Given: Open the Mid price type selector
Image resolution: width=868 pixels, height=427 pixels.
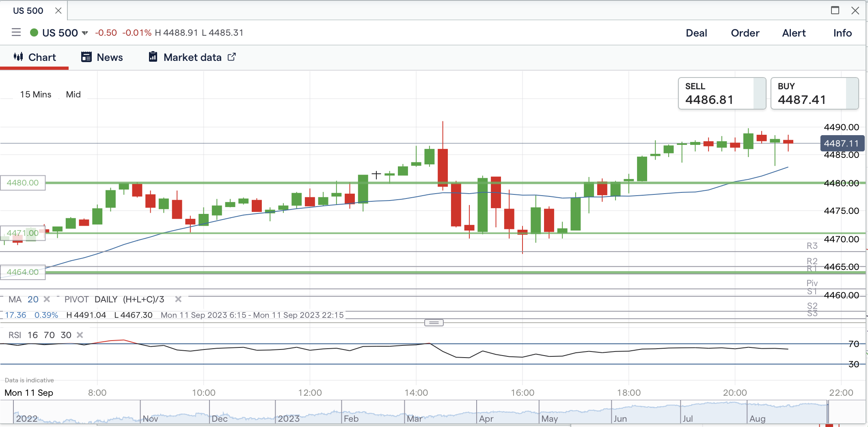Looking at the screenshot, I should (73, 95).
